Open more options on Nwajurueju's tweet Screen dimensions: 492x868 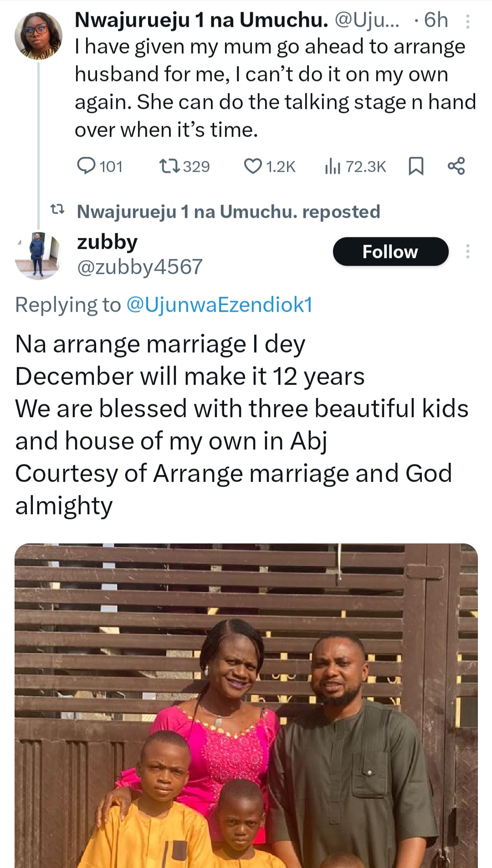(x=467, y=21)
